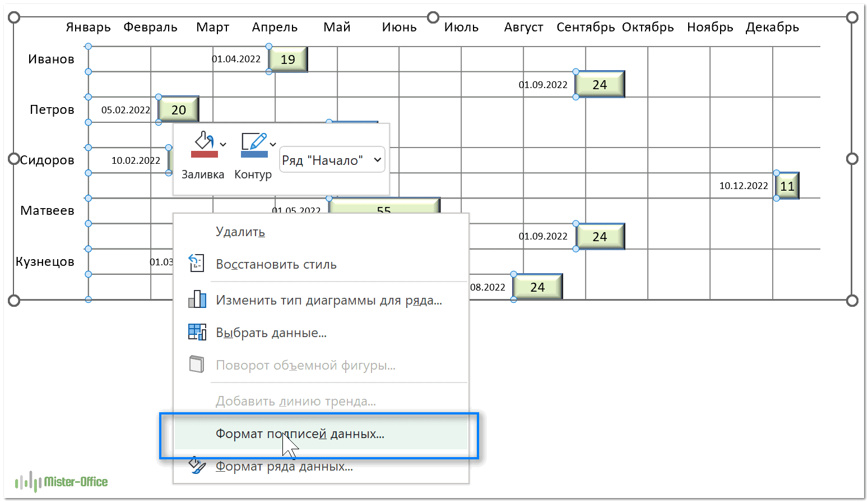Click the Outline pen icon
Viewport: 868px width, 502px height.
point(253,141)
